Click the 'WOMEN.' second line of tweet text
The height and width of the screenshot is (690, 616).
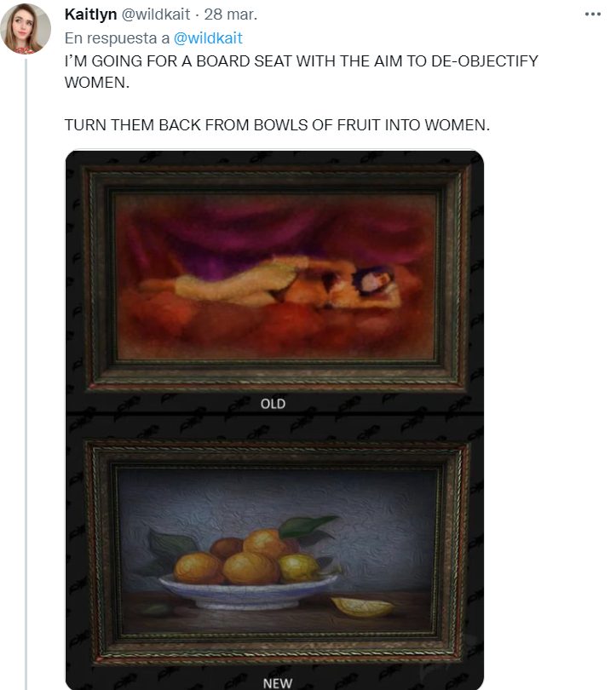[97, 83]
